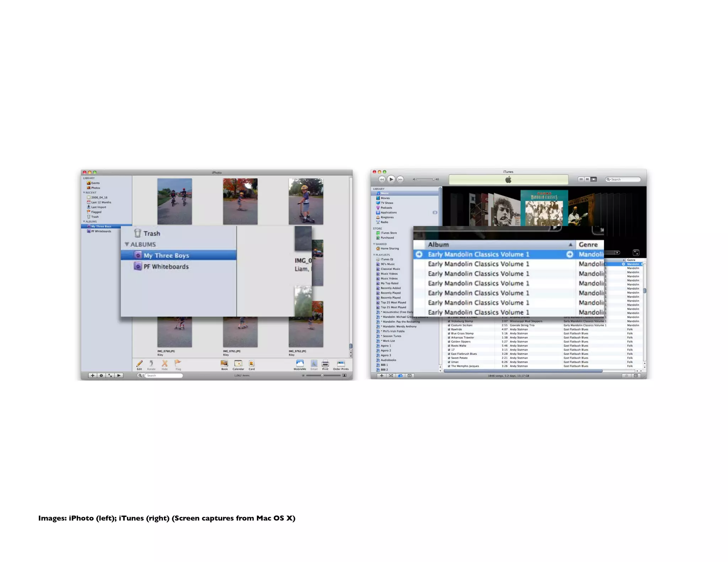This screenshot has width=728, height=562.
Task: Open Movies in iTunes library
Action: 383,198
